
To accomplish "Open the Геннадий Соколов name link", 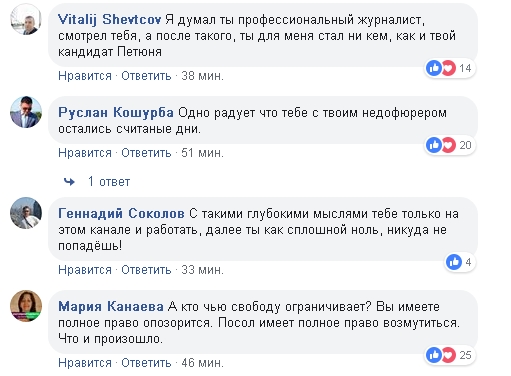I will 121,213.
